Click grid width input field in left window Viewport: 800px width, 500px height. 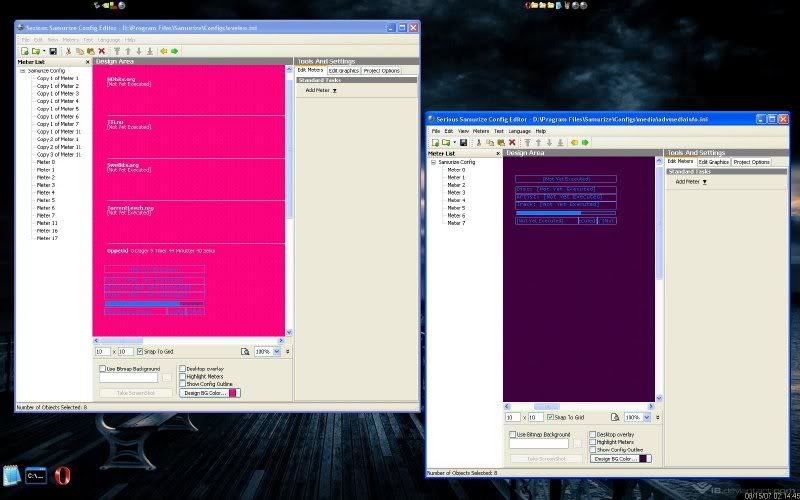coord(103,352)
